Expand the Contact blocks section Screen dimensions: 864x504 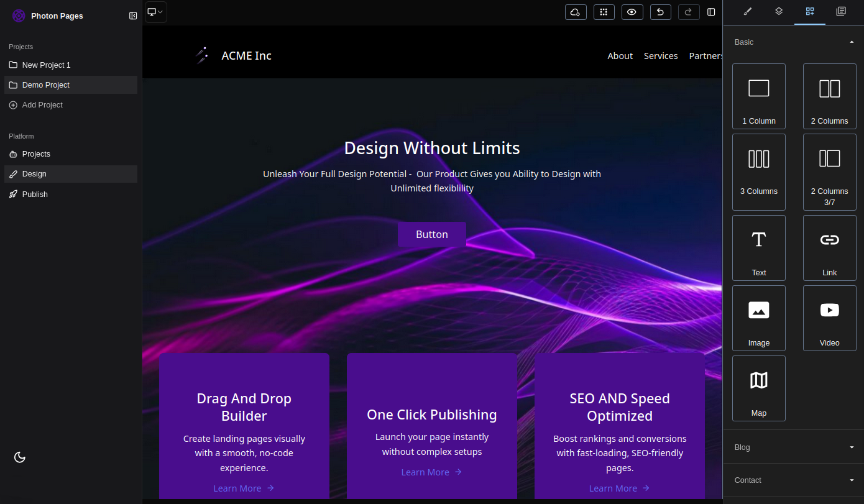pyautogui.click(x=793, y=480)
